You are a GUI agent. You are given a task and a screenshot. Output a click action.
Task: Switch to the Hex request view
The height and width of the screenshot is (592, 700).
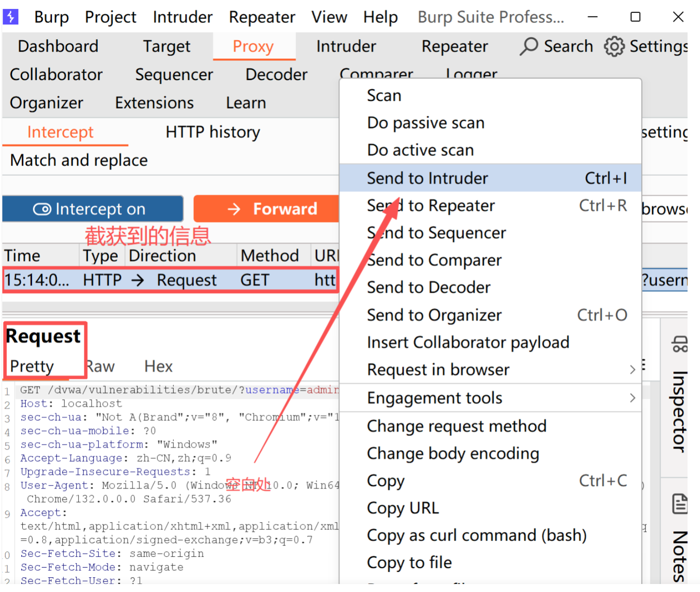click(x=158, y=366)
